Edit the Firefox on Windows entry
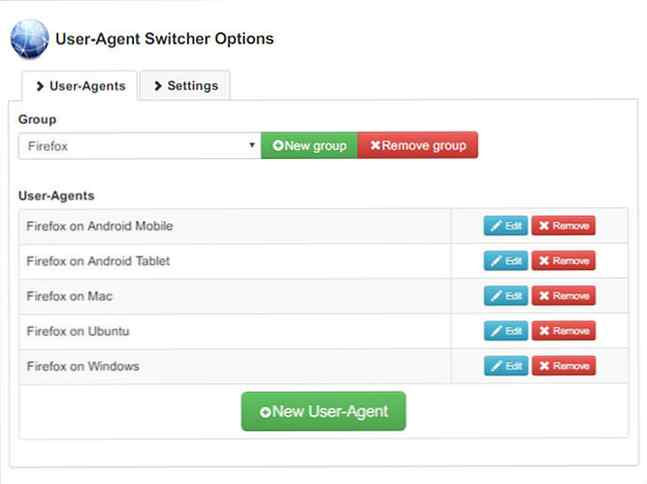 505,366
